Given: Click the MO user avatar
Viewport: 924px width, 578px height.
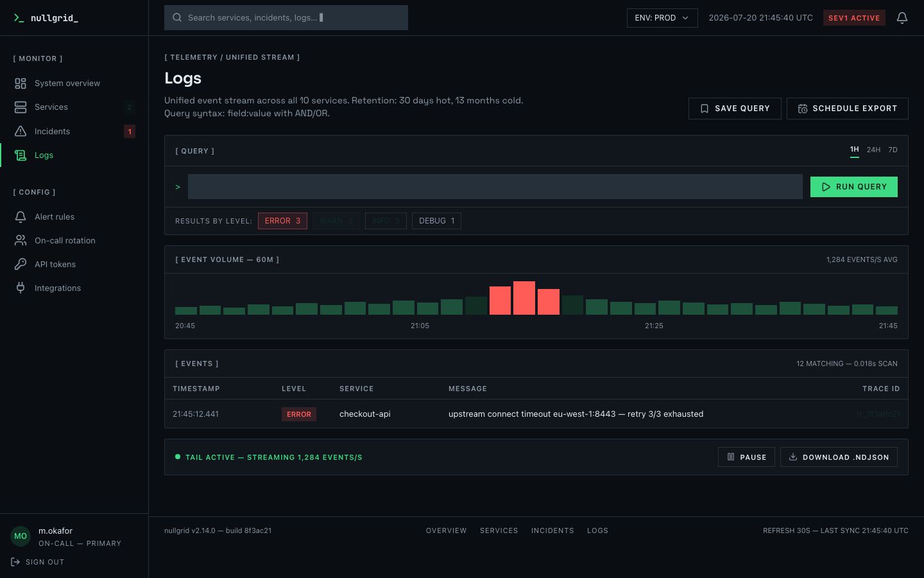Looking at the screenshot, I should (21, 536).
